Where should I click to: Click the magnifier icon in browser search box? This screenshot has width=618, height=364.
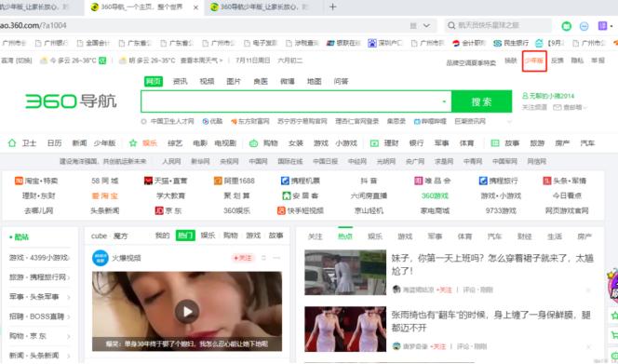coord(451,26)
